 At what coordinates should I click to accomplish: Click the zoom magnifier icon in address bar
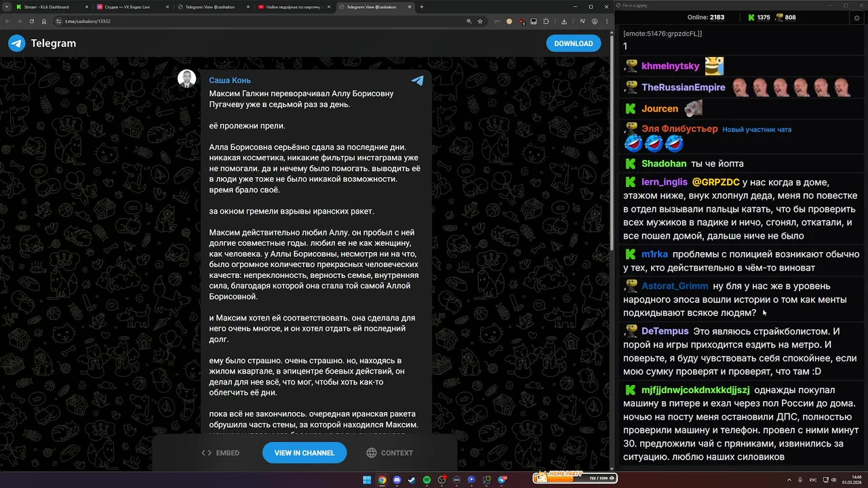click(x=469, y=22)
